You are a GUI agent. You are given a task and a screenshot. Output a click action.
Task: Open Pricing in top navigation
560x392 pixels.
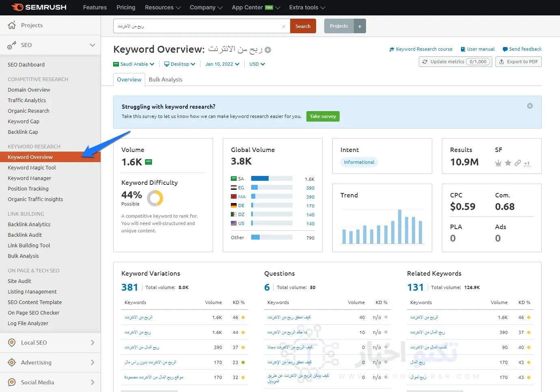pos(126,7)
